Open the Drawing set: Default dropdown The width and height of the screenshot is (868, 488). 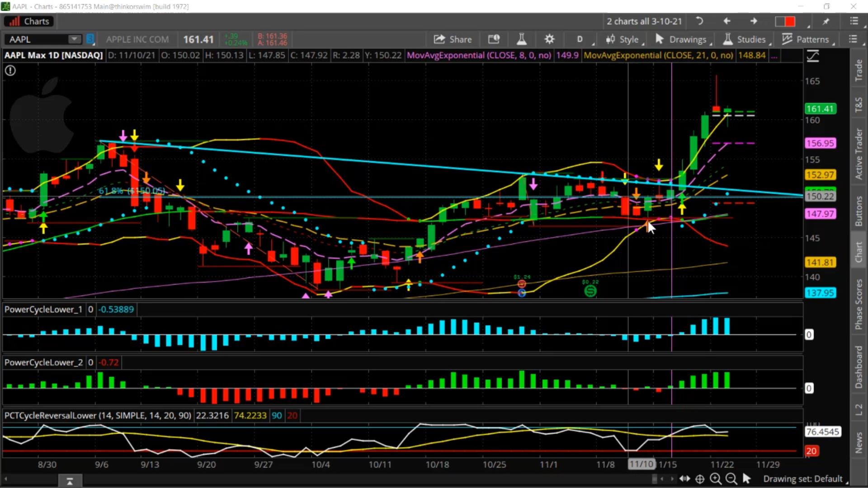coord(805,479)
